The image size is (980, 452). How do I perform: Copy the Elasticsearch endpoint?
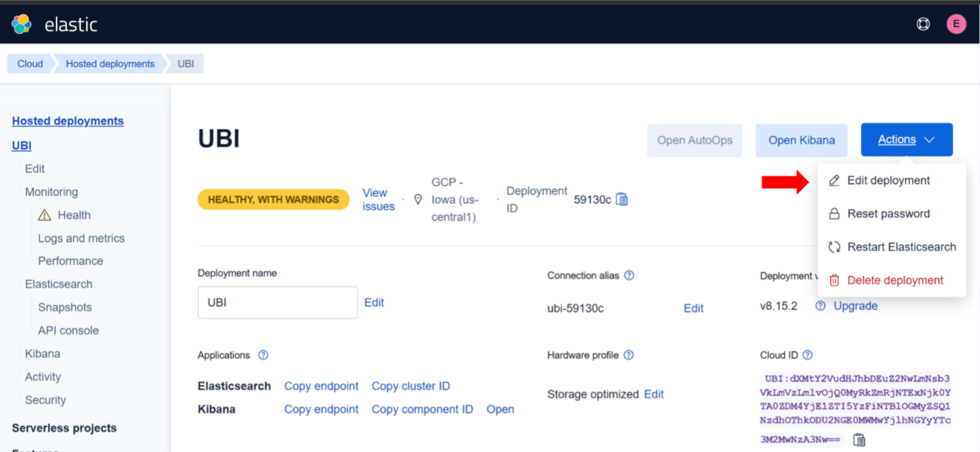point(321,386)
